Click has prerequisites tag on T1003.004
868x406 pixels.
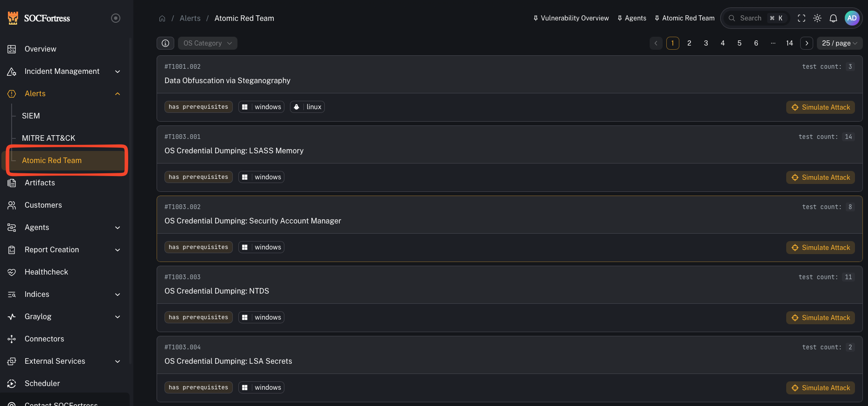[198, 387]
